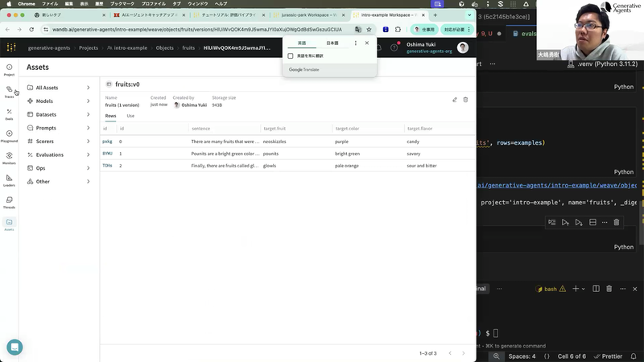The image size is (644, 362).
Task: Open three-dot options in Translate popup
Action: point(356,43)
